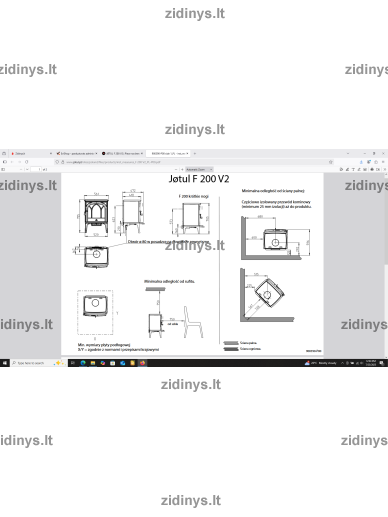Image resolution: width=388 pixels, height=517 pixels.
Task: Open the Automatic Zoom dropdown
Action: click(x=199, y=169)
